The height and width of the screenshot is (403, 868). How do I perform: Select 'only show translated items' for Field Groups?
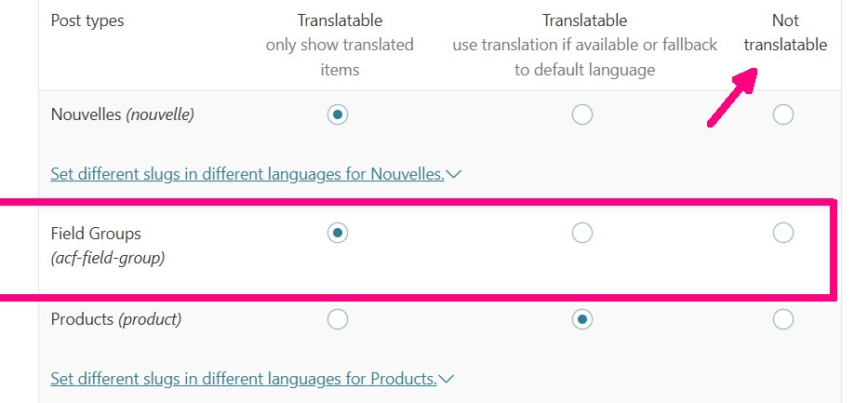point(338,233)
